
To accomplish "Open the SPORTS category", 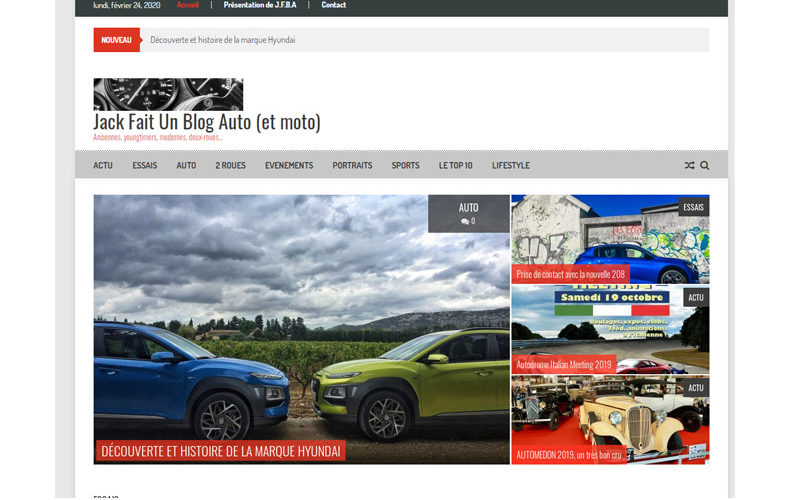I will (x=406, y=165).
